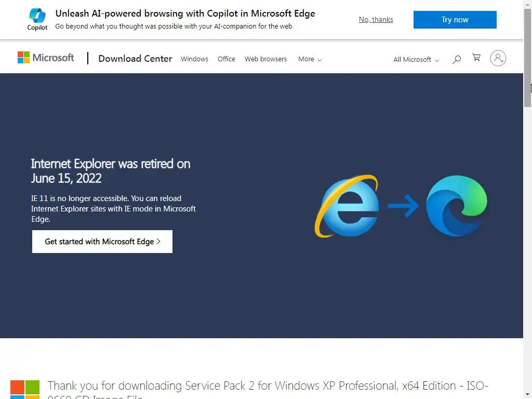Click the Microsoft Edge logo image
Screen dimensions: 532x399
457,206
